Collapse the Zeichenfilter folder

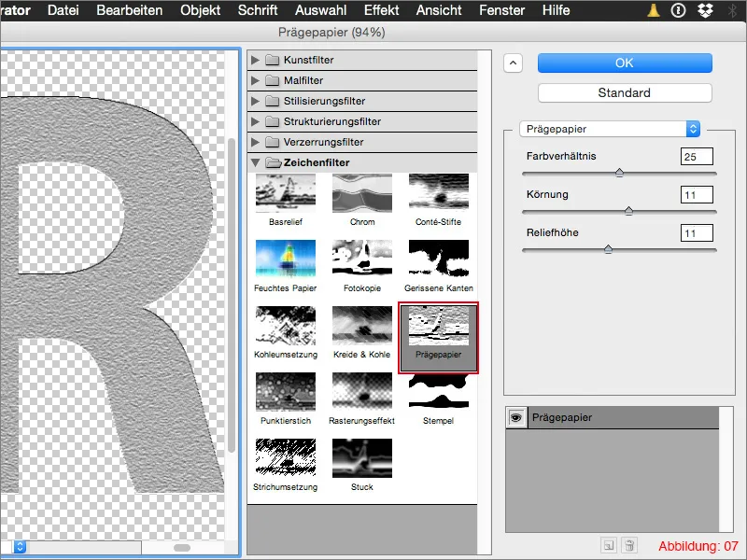255,162
